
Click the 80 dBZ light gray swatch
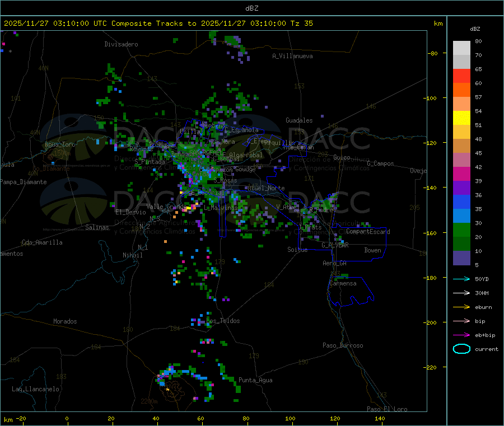coord(461,48)
